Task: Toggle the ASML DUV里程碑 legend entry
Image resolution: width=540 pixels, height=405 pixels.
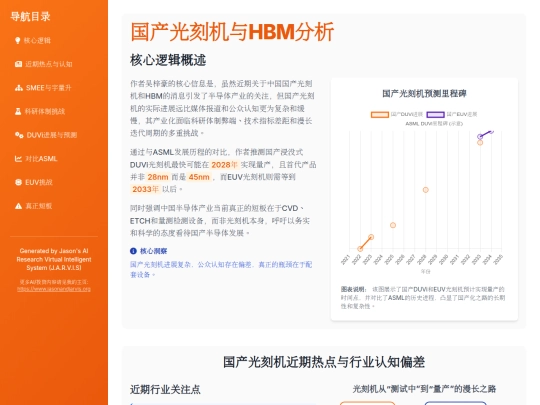Action: [434, 123]
